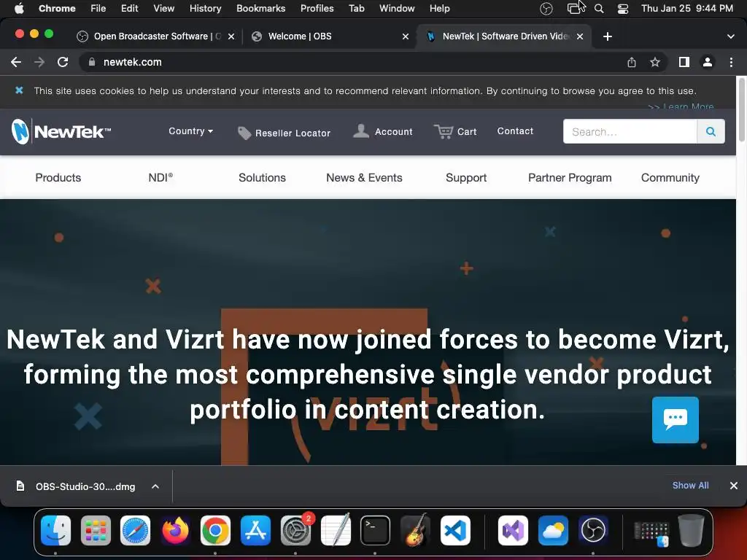The image size is (747, 560).
Task: Open the Apple menu
Action: tap(19, 8)
